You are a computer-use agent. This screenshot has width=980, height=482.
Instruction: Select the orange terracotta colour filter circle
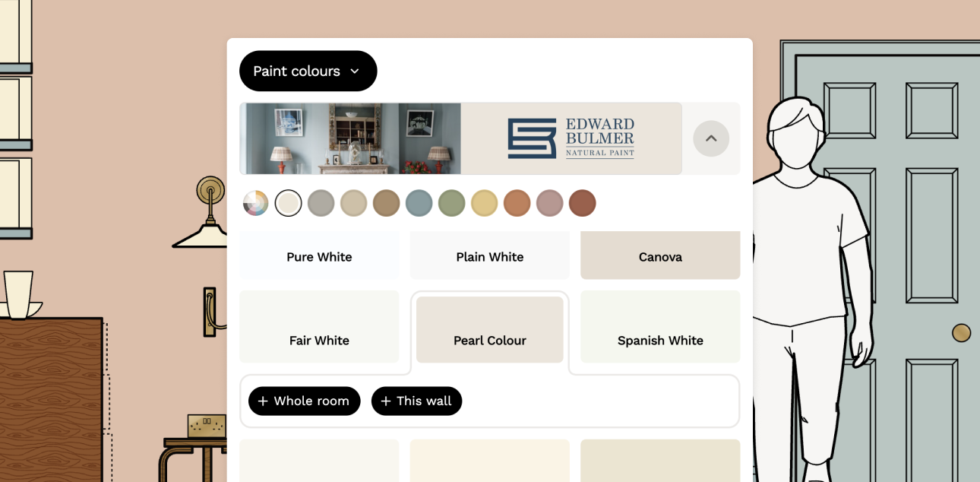pyautogui.click(x=517, y=203)
